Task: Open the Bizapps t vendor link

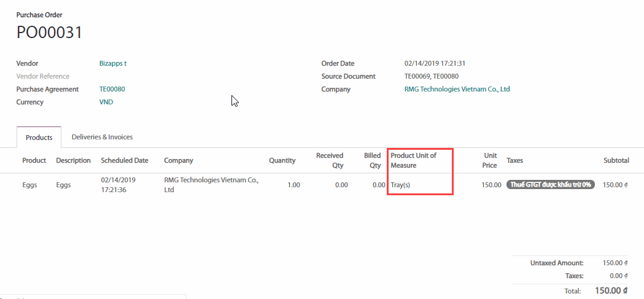Action: 113,63
